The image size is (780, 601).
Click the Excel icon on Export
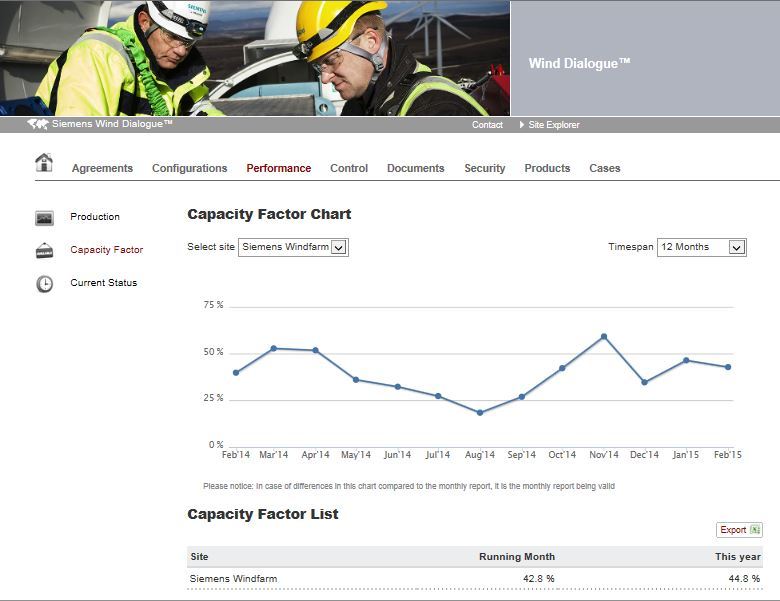coord(755,530)
